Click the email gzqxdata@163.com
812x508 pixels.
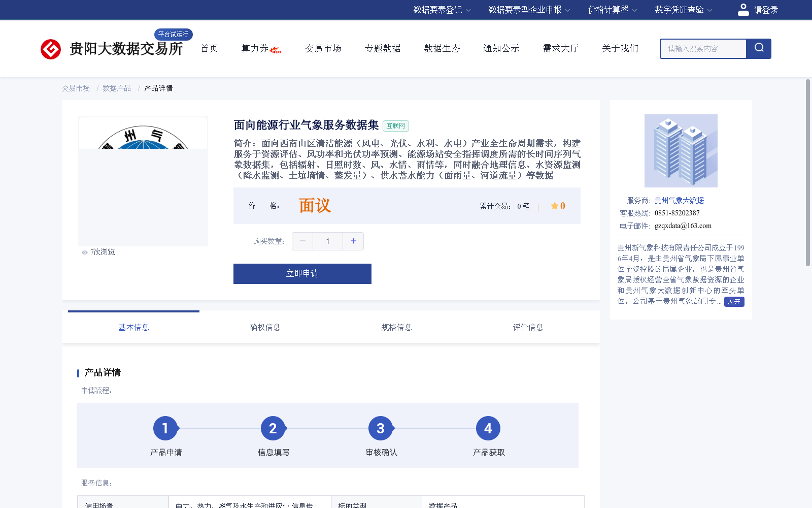(683, 226)
